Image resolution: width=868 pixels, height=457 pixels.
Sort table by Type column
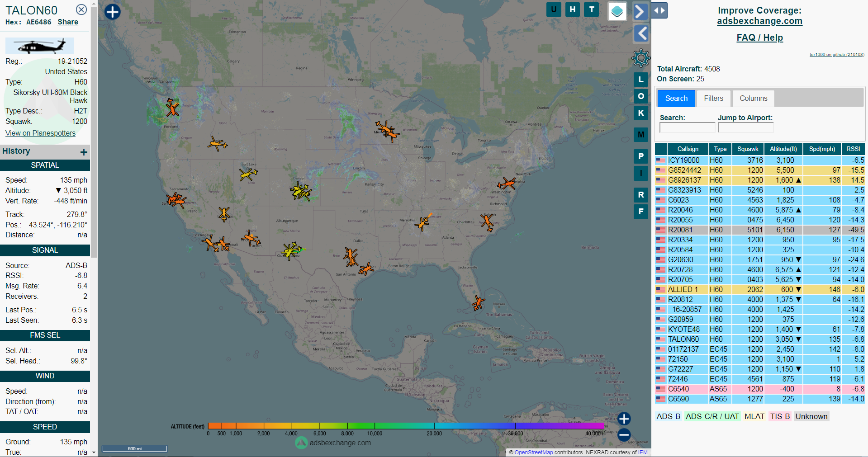(720, 149)
